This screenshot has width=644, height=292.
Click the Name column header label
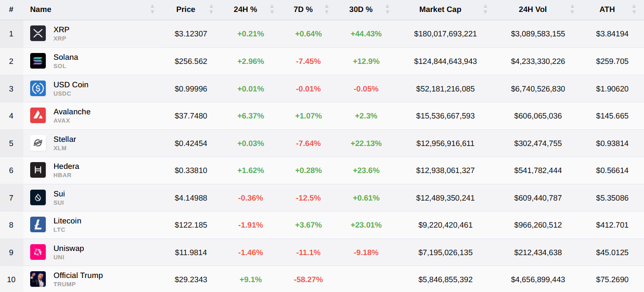coord(41,9)
